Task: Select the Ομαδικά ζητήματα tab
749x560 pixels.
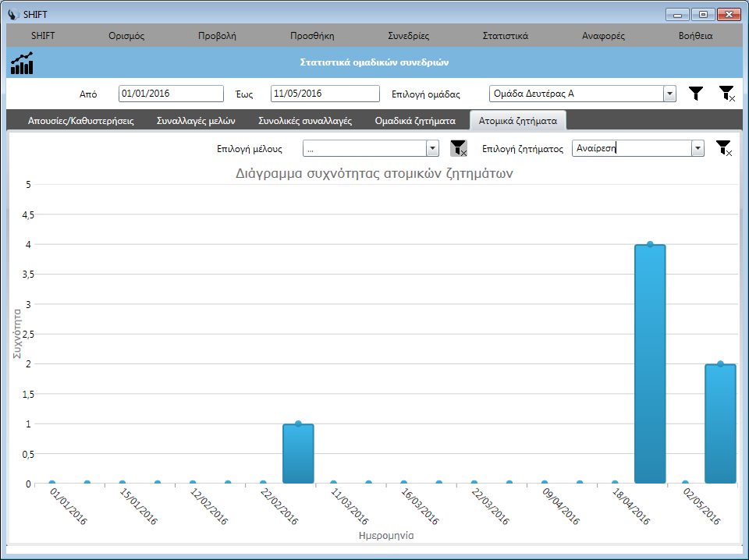Action: pos(415,121)
